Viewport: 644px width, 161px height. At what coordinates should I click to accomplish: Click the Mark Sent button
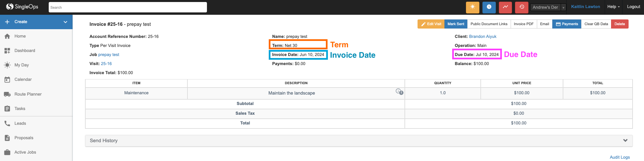tap(456, 24)
